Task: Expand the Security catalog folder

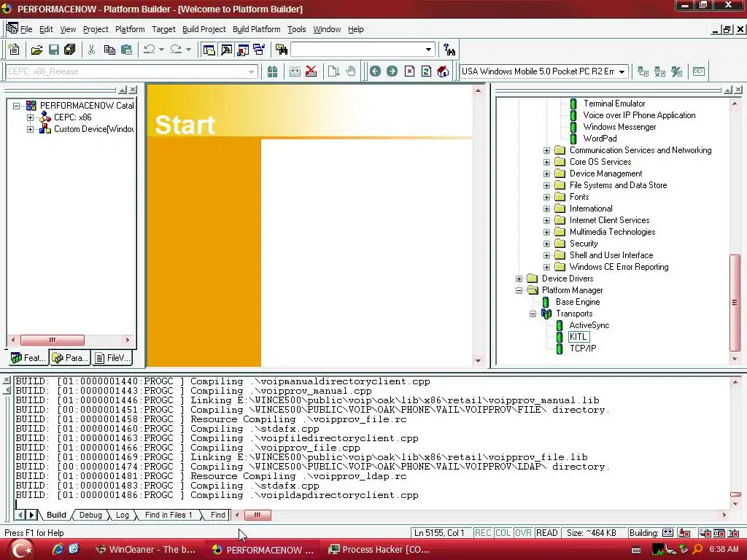Action: pyautogui.click(x=546, y=244)
